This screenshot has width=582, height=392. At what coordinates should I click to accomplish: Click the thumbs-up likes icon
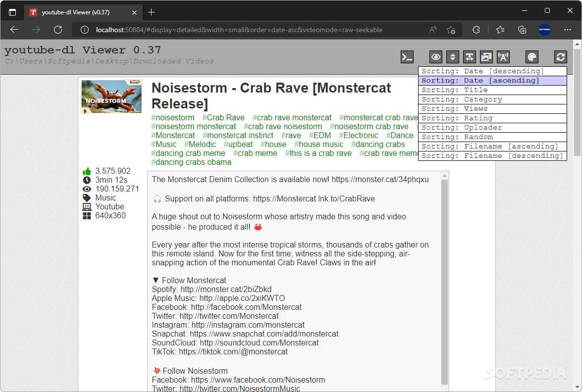pos(87,171)
